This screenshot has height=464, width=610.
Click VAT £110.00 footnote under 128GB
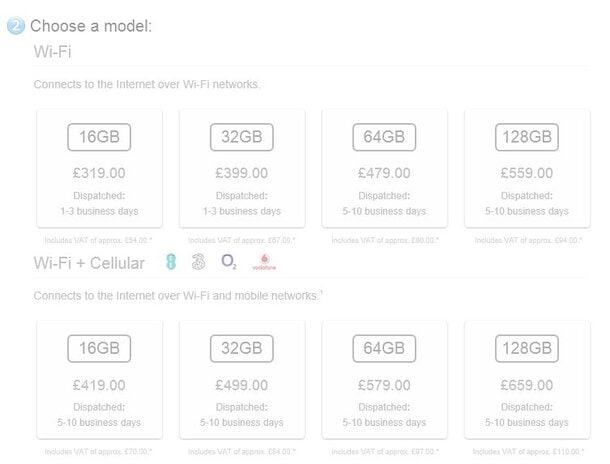[528, 452]
